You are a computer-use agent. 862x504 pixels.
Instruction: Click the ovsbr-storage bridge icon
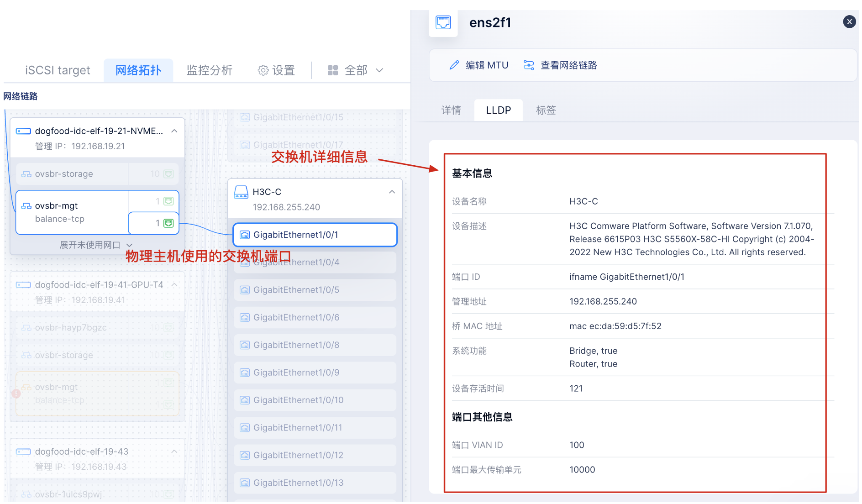(x=26, y=174)
